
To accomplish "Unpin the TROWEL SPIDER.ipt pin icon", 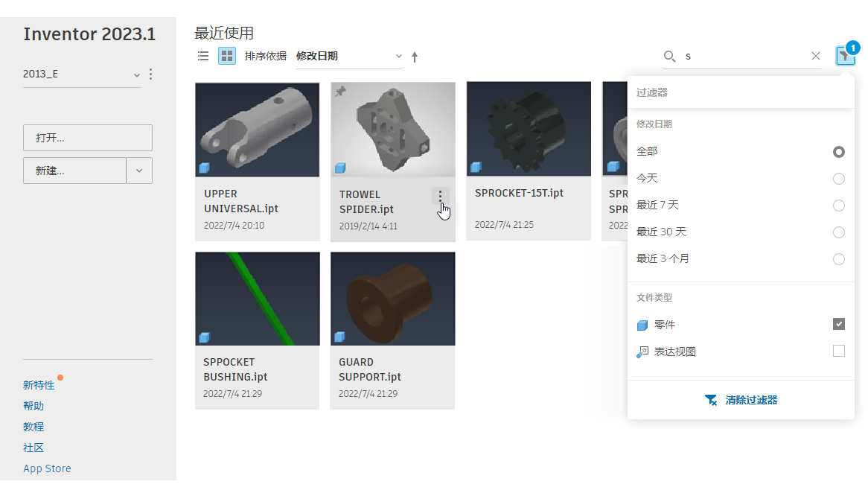I will 340,92.
